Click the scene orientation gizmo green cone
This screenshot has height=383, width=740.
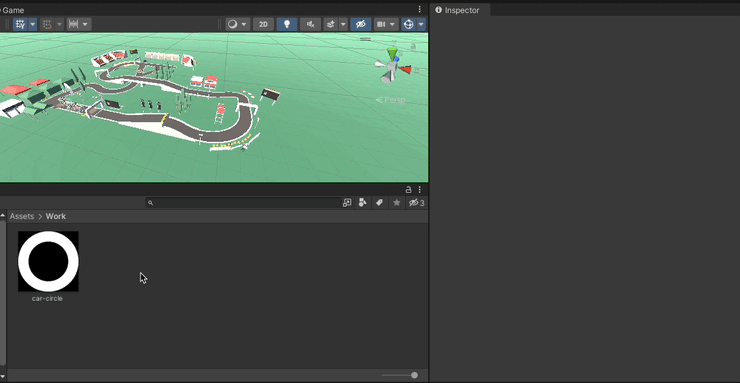click(x=392, y=53)
